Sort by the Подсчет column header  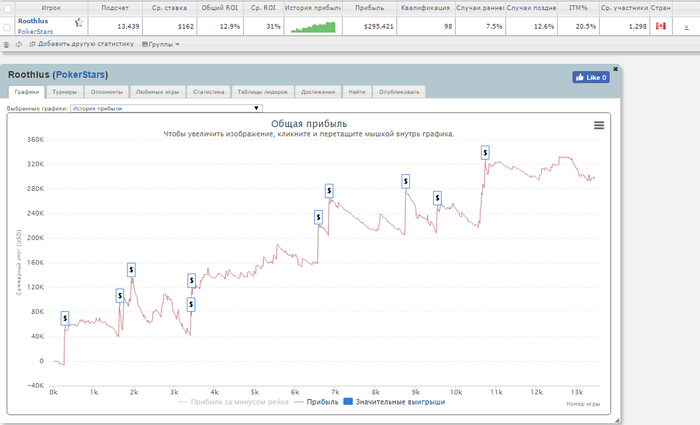click(115, 8)
